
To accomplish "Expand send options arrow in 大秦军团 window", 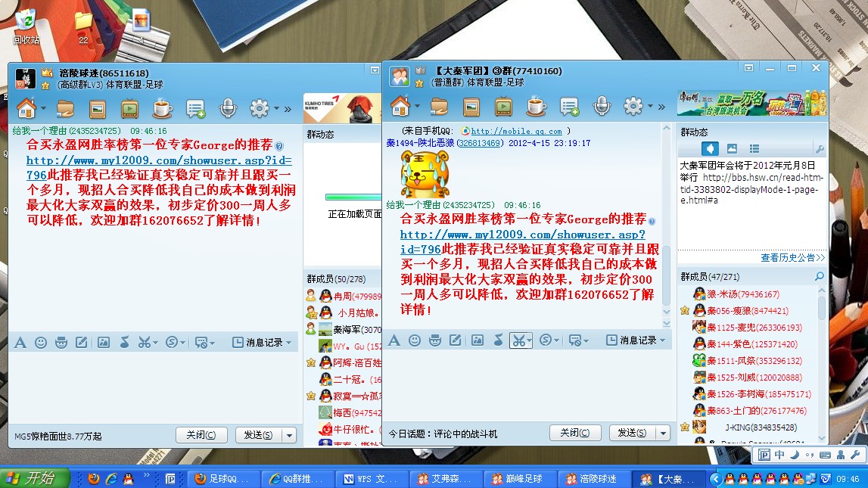I will click(x=663, y=433).
